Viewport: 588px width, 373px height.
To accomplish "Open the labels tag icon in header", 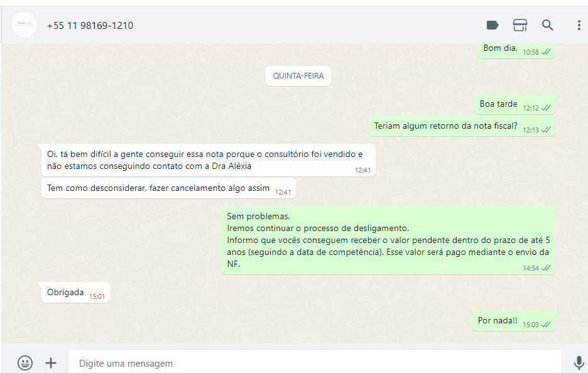I will point(493,26).
